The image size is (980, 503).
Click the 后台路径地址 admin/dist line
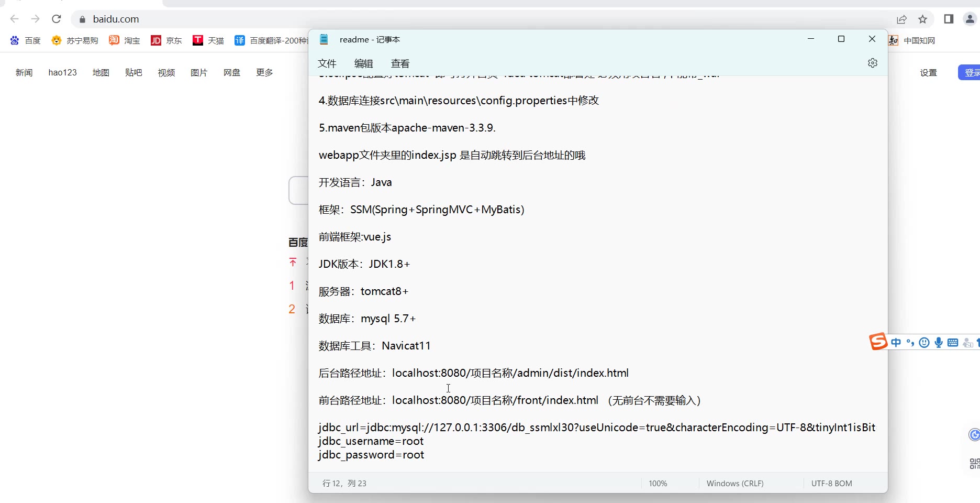pos(474,373)
